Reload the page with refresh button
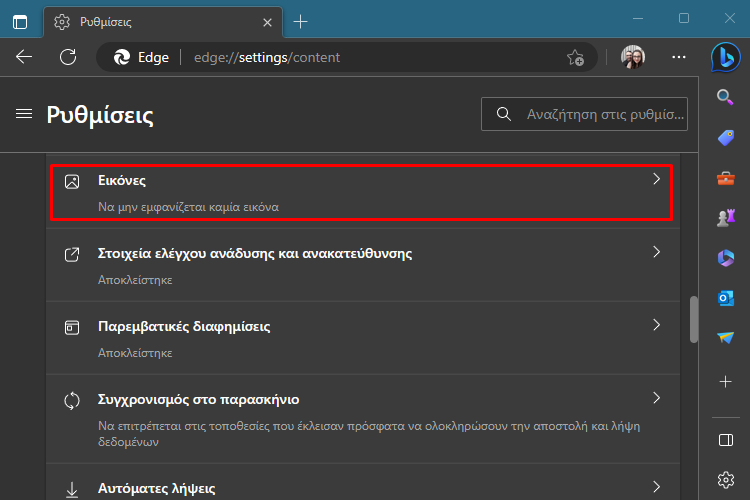750x500 pixels. tap(68, 57)
